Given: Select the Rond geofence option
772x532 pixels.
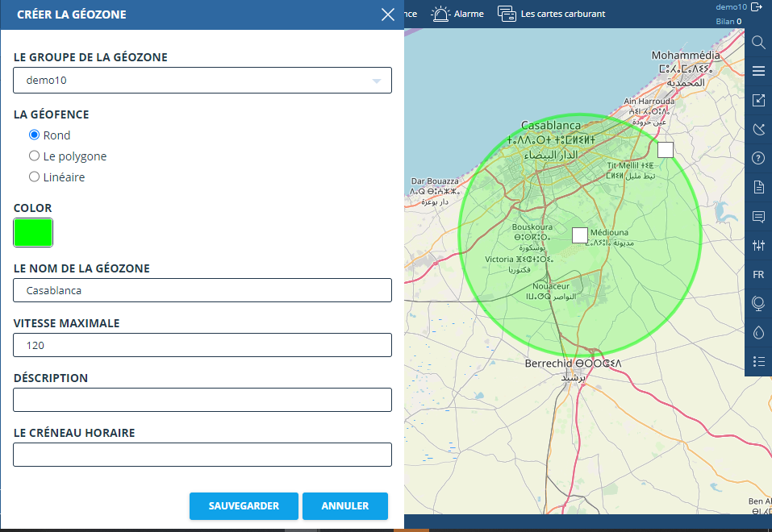Looking at the screenshot, I should tap(35, 135).
